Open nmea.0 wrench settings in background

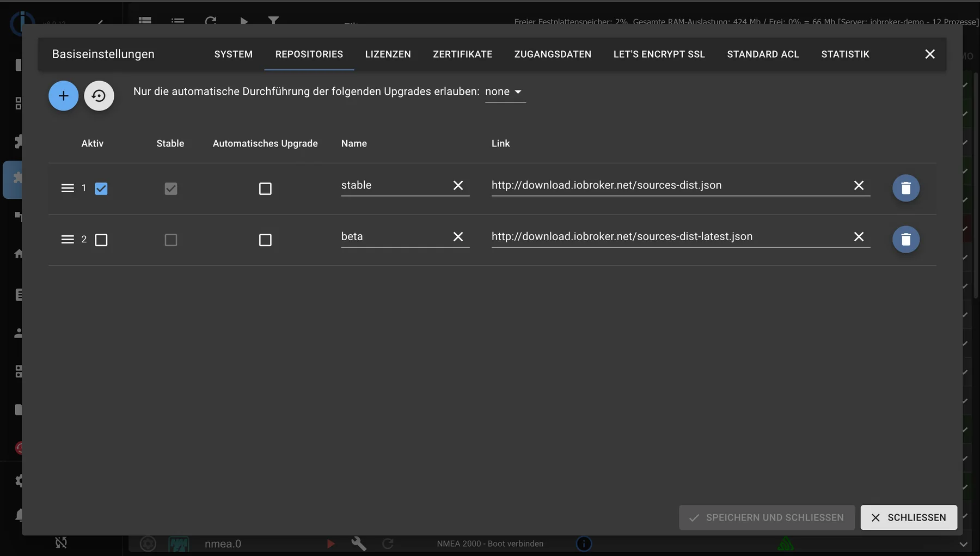pyautogui.click(x=359, y=543)
